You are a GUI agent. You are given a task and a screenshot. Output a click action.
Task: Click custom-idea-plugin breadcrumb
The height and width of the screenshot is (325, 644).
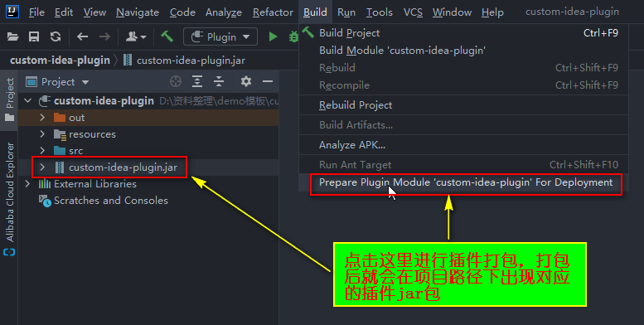click(x=60, y=61)
